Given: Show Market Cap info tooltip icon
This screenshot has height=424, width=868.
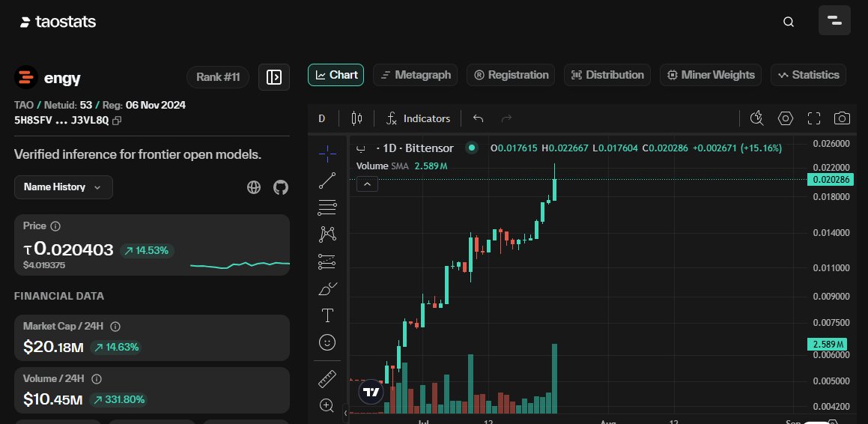Looking at the screenshot, I should [x=115, y=327].
